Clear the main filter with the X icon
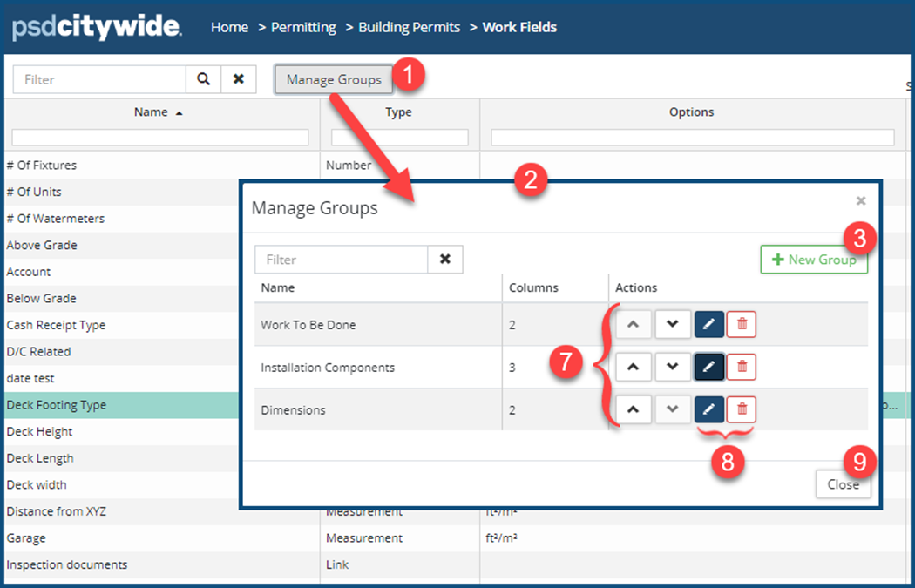915x588 pixels. (x=238, y=79)
